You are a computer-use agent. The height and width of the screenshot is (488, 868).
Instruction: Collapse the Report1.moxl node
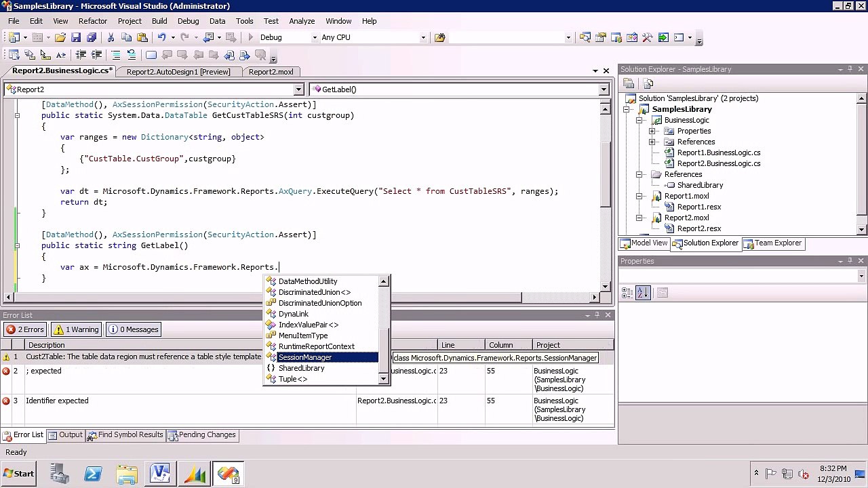[x=639, y=196]
